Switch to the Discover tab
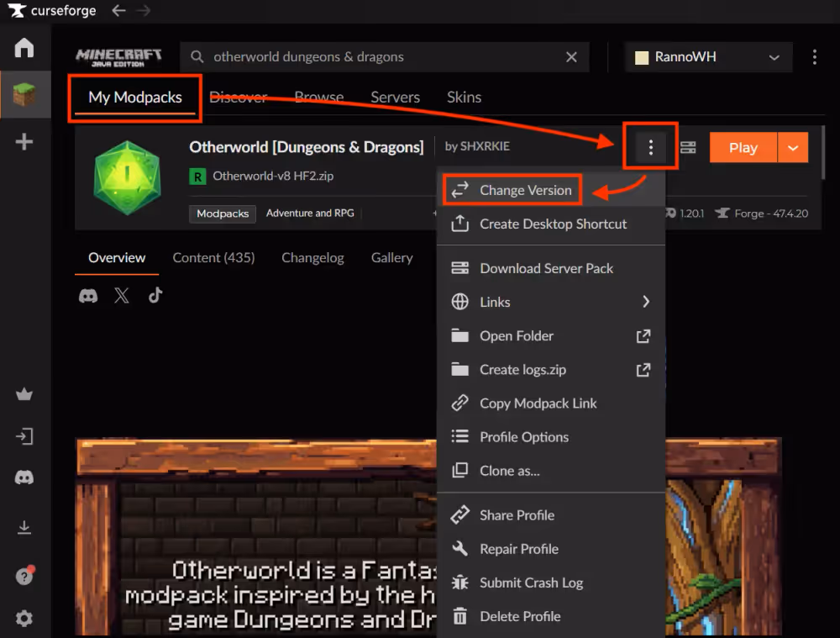Viewport: 840px width, 638px height. [238, 97]
